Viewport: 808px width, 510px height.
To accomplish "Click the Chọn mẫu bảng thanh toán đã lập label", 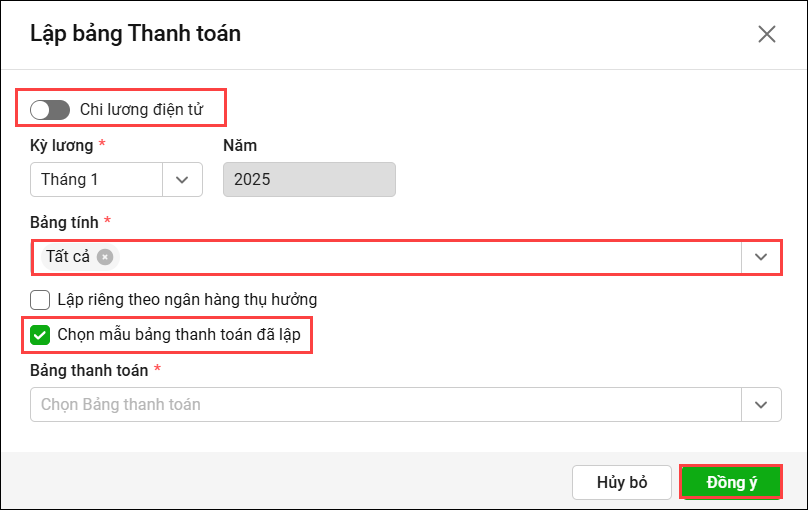I will (x=179, y=335).
